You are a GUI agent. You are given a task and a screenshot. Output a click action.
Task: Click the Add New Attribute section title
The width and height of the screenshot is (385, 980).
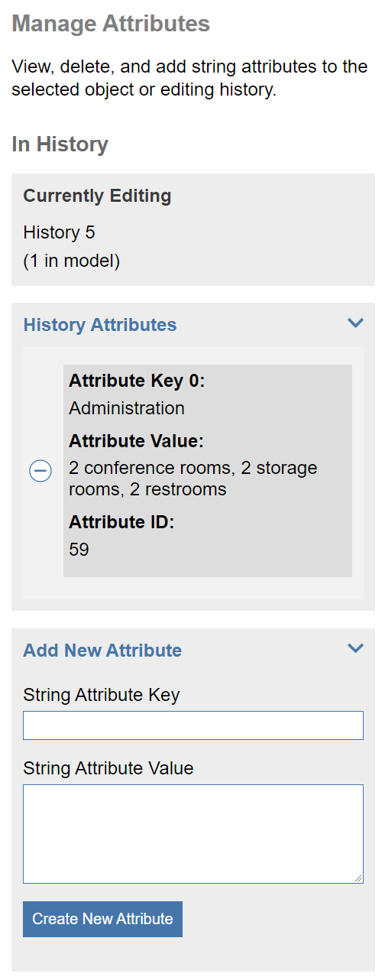(102, 651)
